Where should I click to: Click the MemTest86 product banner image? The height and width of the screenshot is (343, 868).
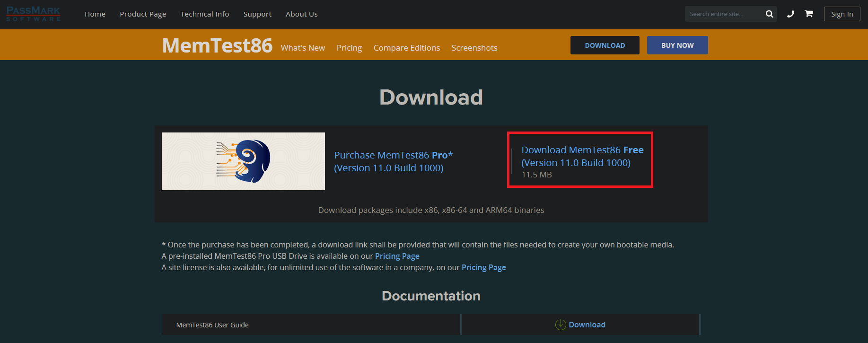point(243,161)
